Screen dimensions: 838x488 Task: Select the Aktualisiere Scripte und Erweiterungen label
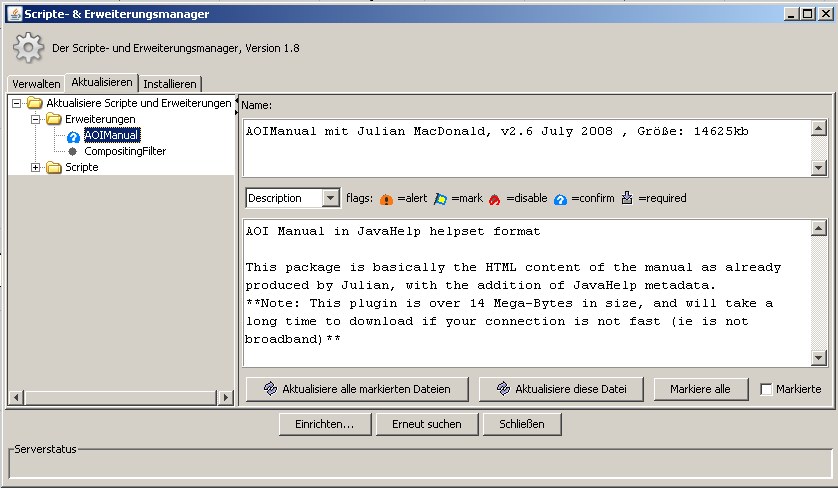139,103
